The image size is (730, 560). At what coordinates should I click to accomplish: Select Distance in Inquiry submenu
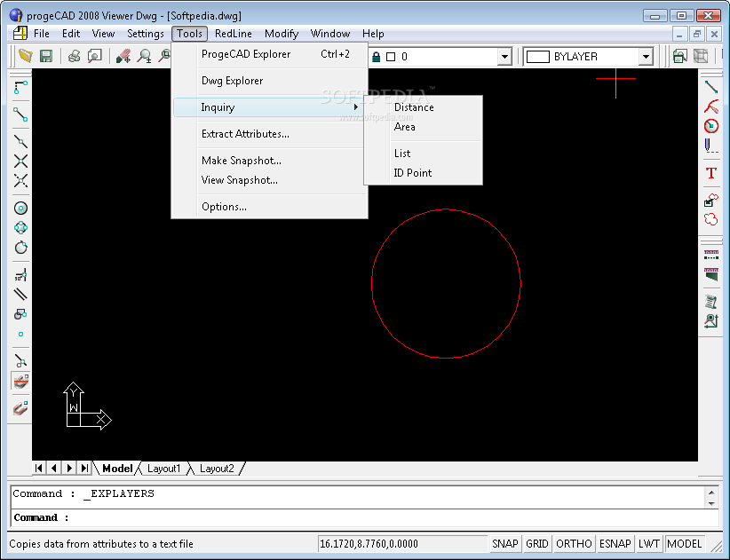[x=423, y=107]
